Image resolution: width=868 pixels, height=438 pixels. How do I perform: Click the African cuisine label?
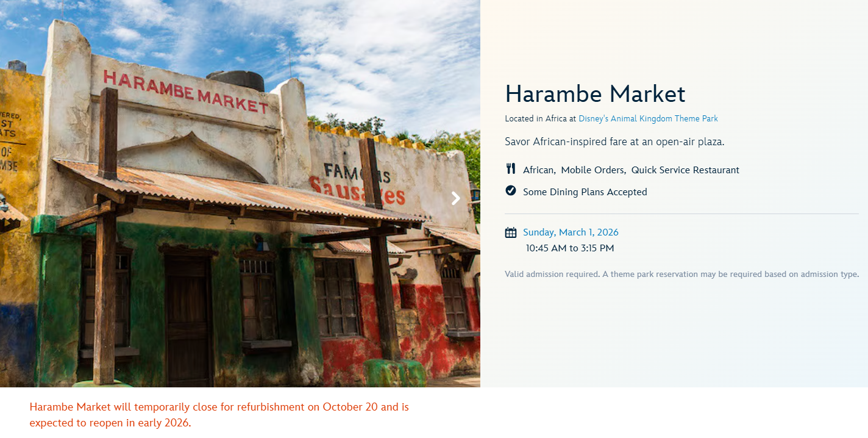pyautogui.click(x=538, y=170)
